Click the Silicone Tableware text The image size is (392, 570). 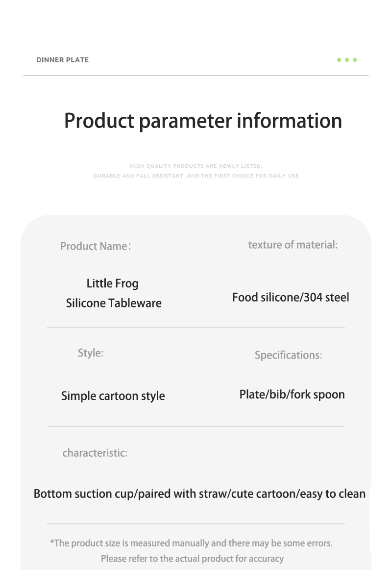point(114,303)
